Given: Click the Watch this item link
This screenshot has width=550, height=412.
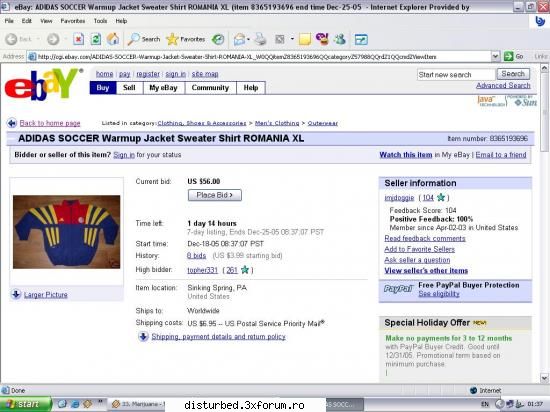Looking at the screenshot, I should [x=406, y=155].
